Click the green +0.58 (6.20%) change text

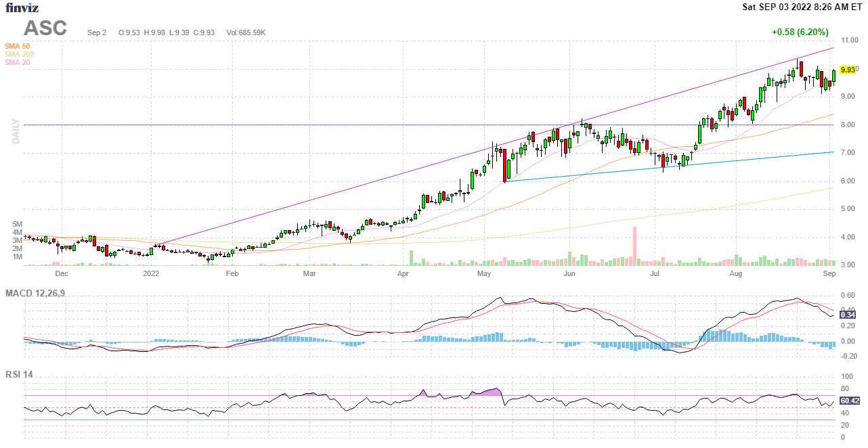pyautogui.click(x=800, y=32)
